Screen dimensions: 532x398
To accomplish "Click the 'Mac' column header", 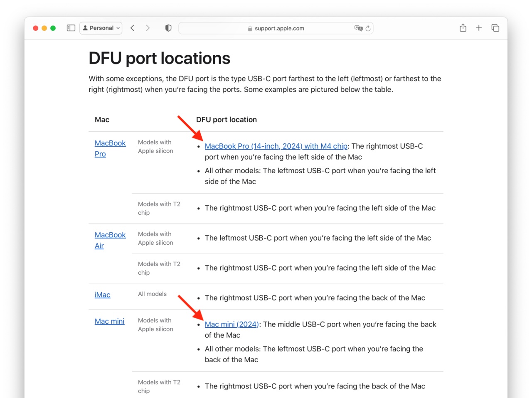I will 102,120.
